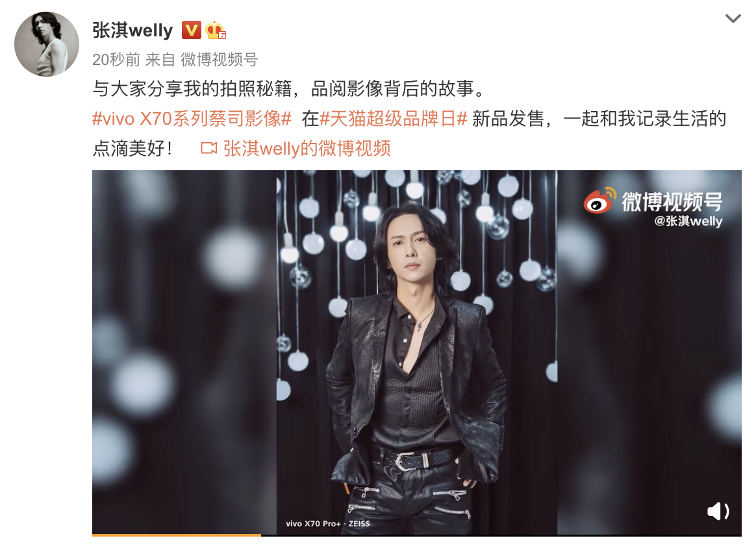Click the 微博视频号 watermark text
The image size is (756, 547).
click(672, 201)
